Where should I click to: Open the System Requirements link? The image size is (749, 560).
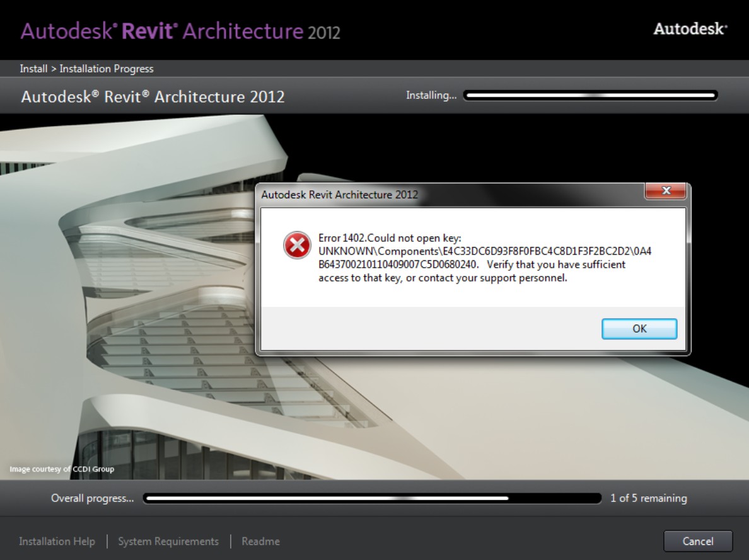(168, 541)
